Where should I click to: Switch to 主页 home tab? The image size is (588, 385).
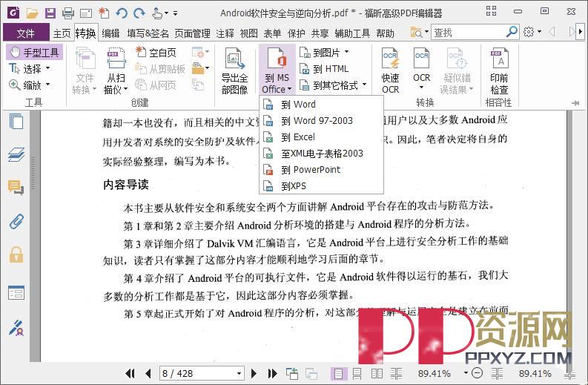(x=62, y=33)
